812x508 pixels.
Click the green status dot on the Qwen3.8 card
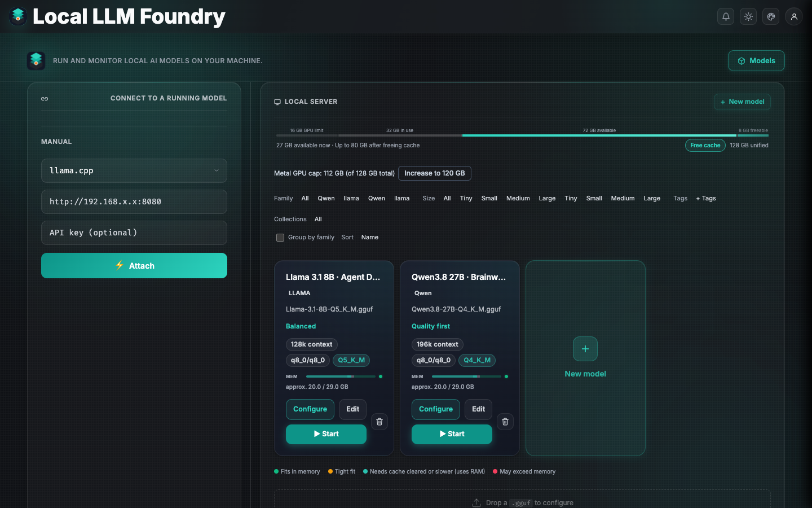[506, 376]
